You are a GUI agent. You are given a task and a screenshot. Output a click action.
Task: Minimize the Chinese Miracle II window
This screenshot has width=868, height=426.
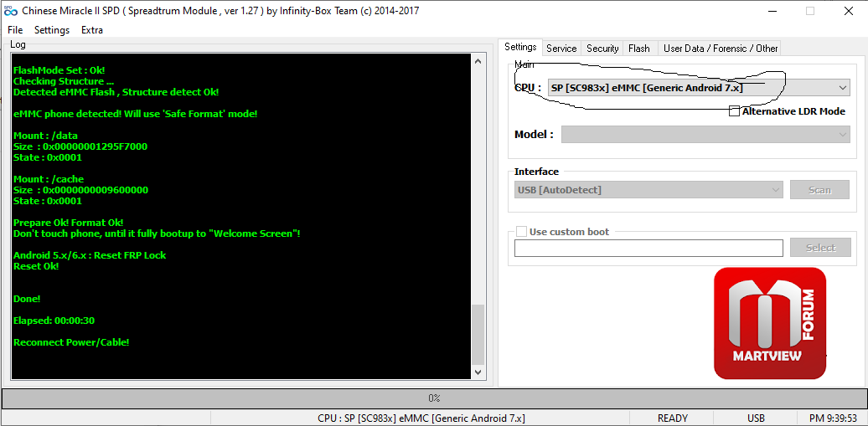click(773, 11)
